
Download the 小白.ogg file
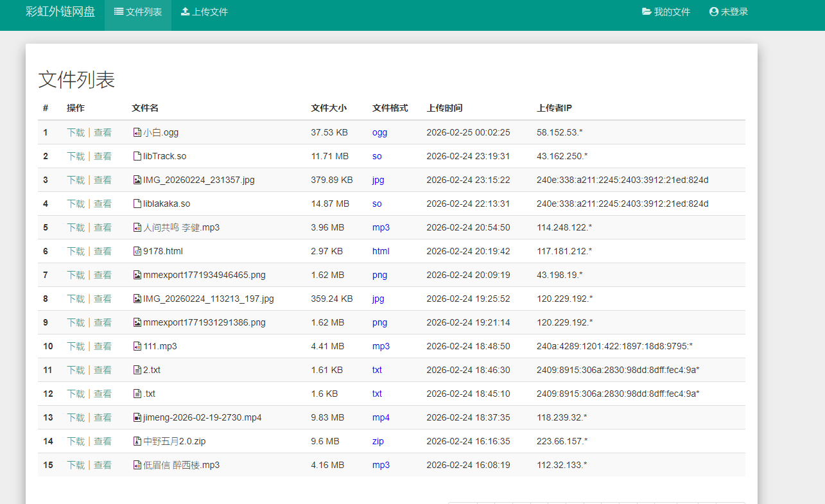[76, 133]
